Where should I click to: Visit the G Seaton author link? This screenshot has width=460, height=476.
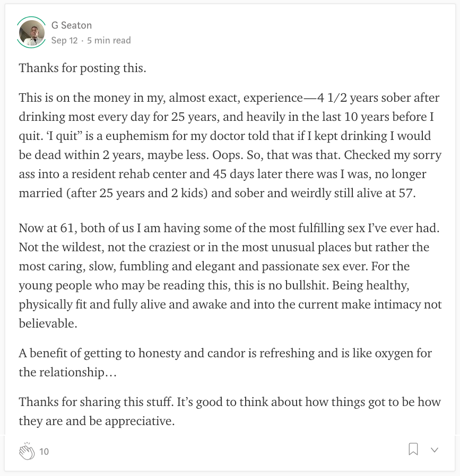click(72, 25)
